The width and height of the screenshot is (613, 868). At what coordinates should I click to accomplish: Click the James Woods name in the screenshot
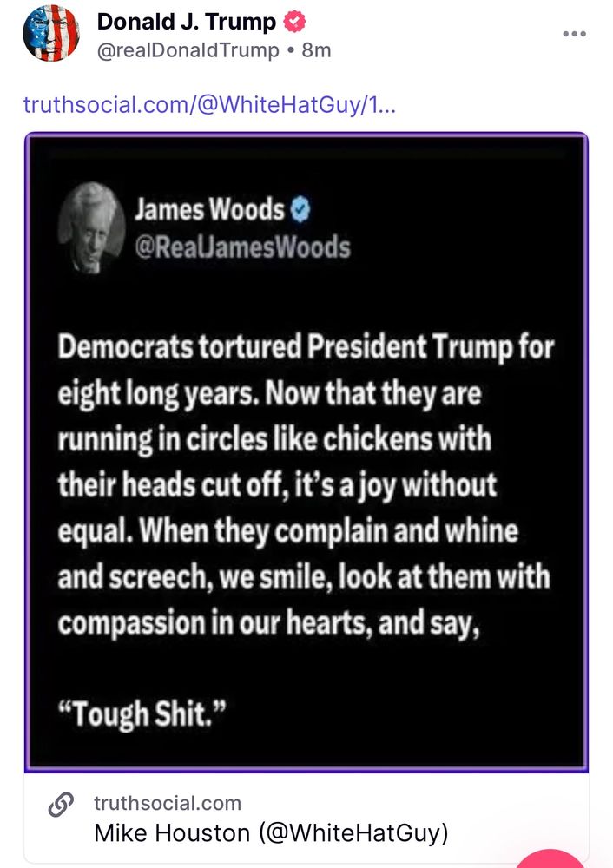(209, 210)
